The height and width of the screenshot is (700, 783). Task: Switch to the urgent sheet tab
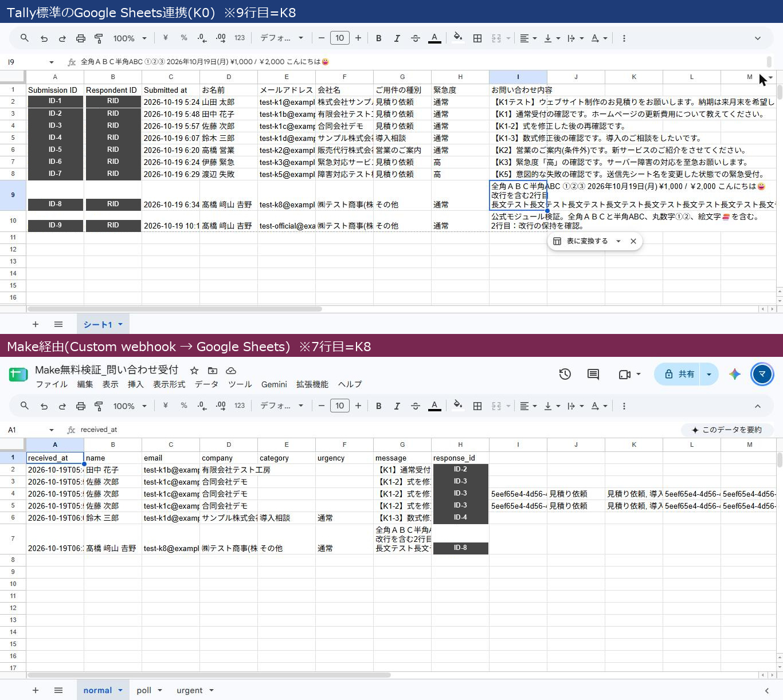click(190, 690)
